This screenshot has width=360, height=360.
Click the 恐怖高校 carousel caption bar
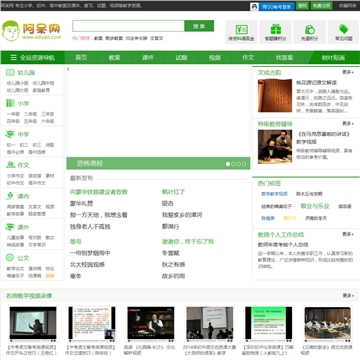[x=158, y=163]
